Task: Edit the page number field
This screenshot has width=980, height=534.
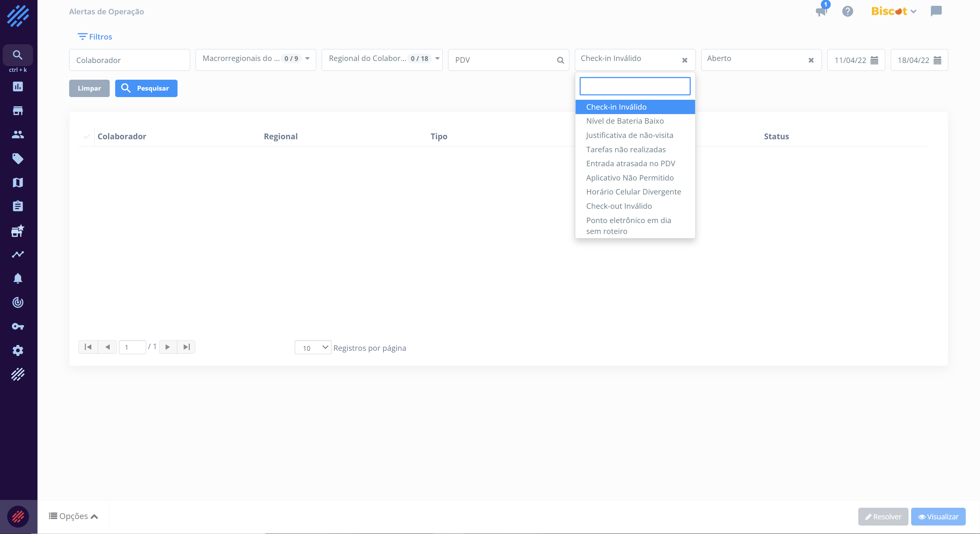Action: pos(133,347)
